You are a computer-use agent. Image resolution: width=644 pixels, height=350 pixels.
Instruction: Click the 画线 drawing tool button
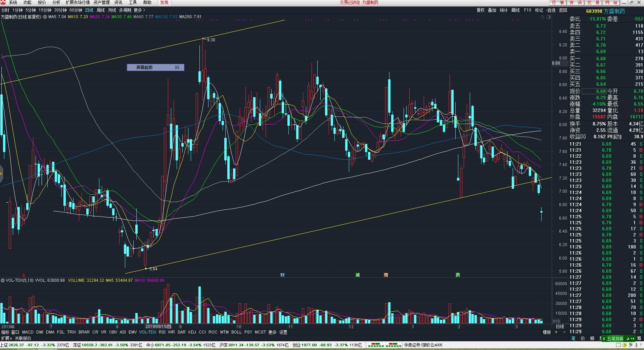click(515, 10)
